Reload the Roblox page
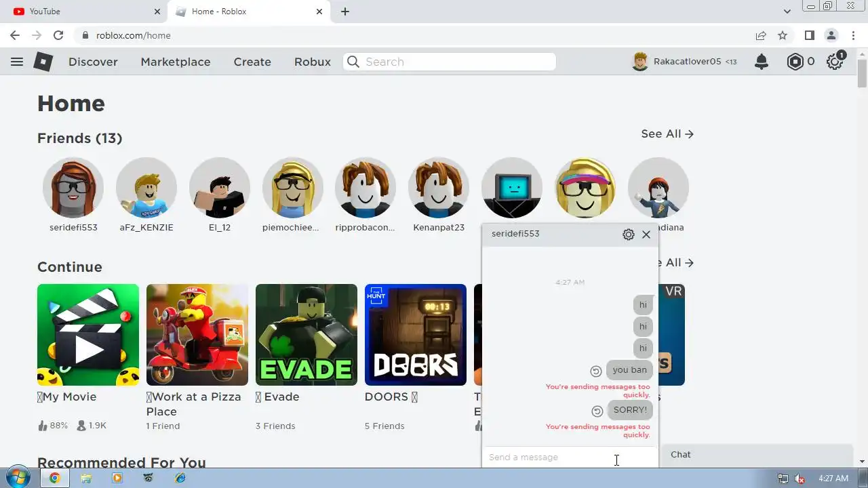The height and width of the screenshot is (488, 868). 58,35
